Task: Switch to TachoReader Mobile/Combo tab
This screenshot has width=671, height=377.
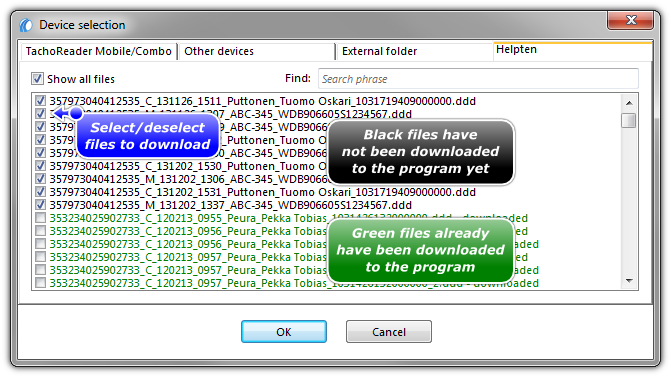Action: click(x=99, y=51)
